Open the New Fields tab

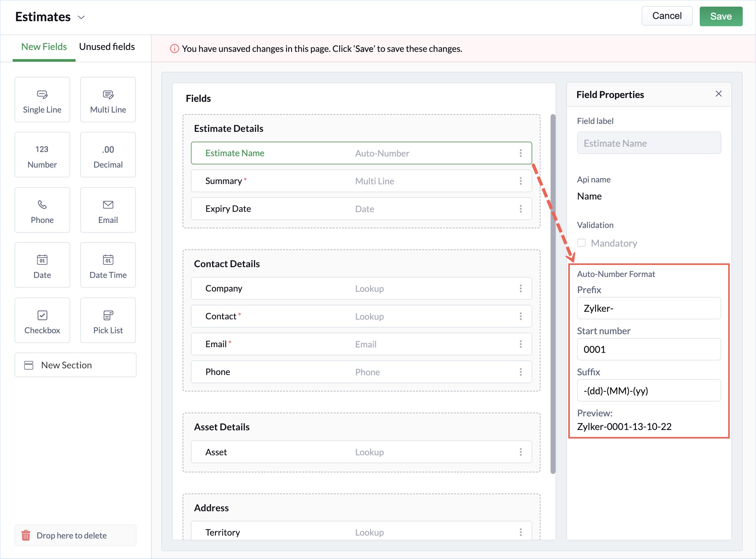[x=44, y=47]
